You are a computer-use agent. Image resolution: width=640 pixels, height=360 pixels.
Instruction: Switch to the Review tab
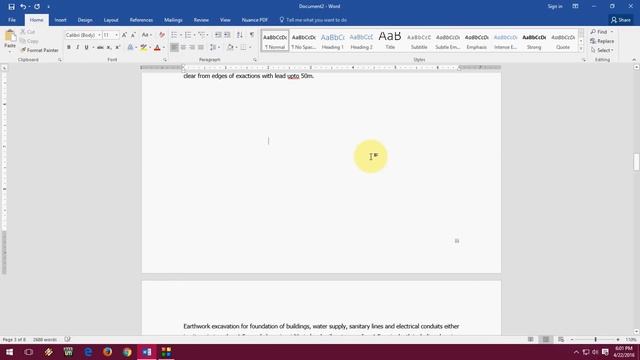click(x=201, y=20)
